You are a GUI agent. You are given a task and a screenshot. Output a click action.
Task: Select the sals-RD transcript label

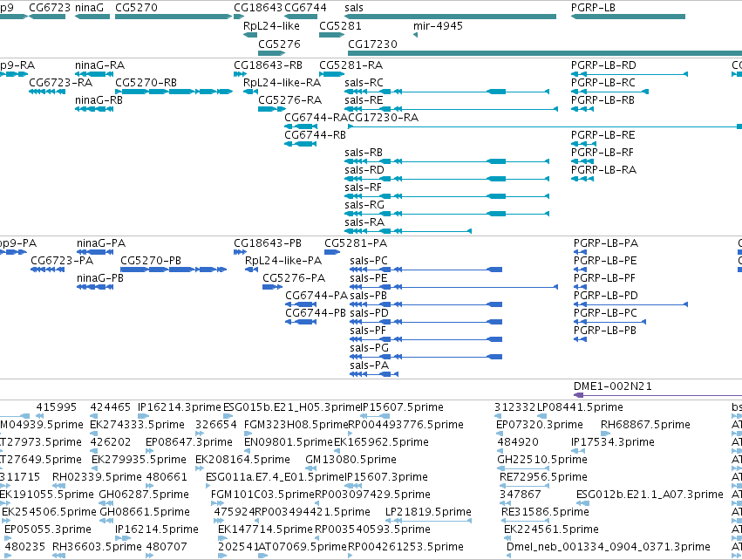(364, 170)
